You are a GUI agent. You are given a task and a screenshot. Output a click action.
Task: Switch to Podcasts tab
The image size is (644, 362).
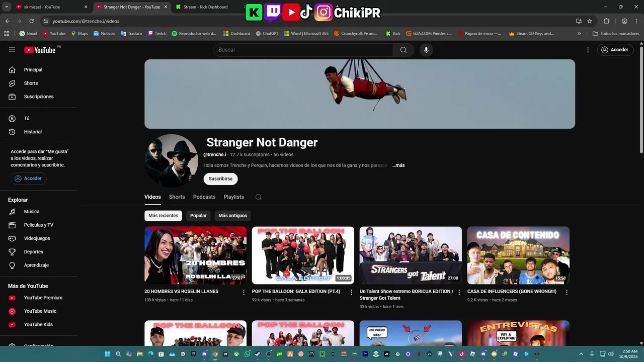(204, 197)
